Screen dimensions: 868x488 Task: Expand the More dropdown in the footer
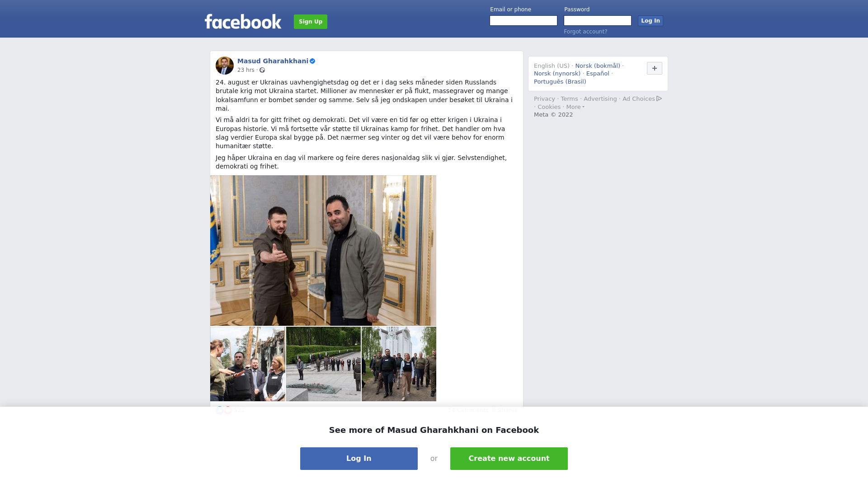(575, 107)
